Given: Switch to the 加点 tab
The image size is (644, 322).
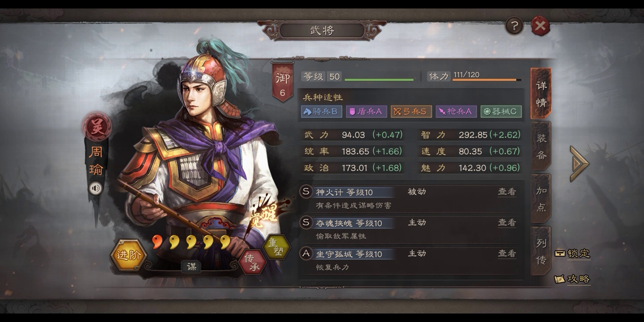Looking at the screenshot, I should tap(541, 199).
